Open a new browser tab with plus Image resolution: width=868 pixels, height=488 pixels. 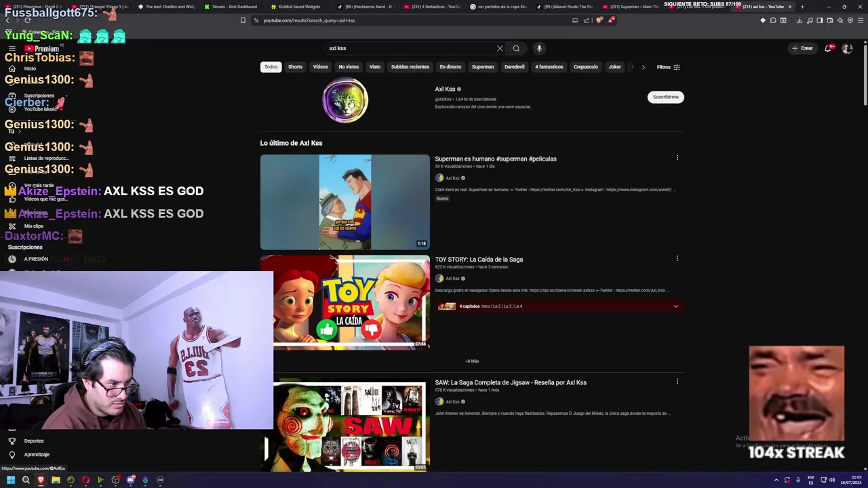pyautogui.click(x=802, y=7)
